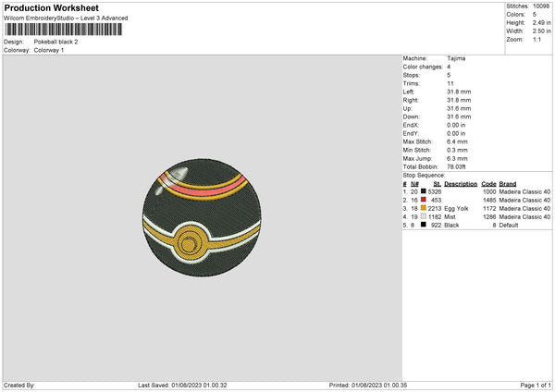Click the Black Default color swatch
Image resolution: width=555 pixels, height=392 pixels.
tap(424, 225)
